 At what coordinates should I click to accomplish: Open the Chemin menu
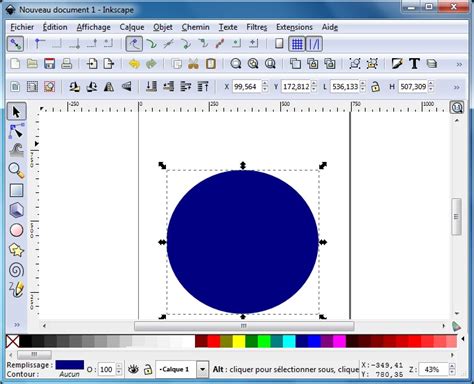195,27
